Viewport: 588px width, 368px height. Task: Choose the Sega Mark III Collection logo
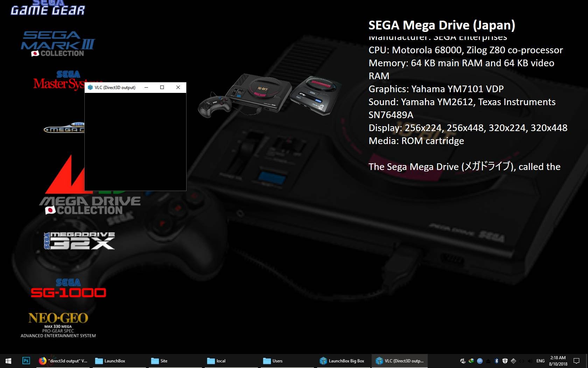click(58, 44)
